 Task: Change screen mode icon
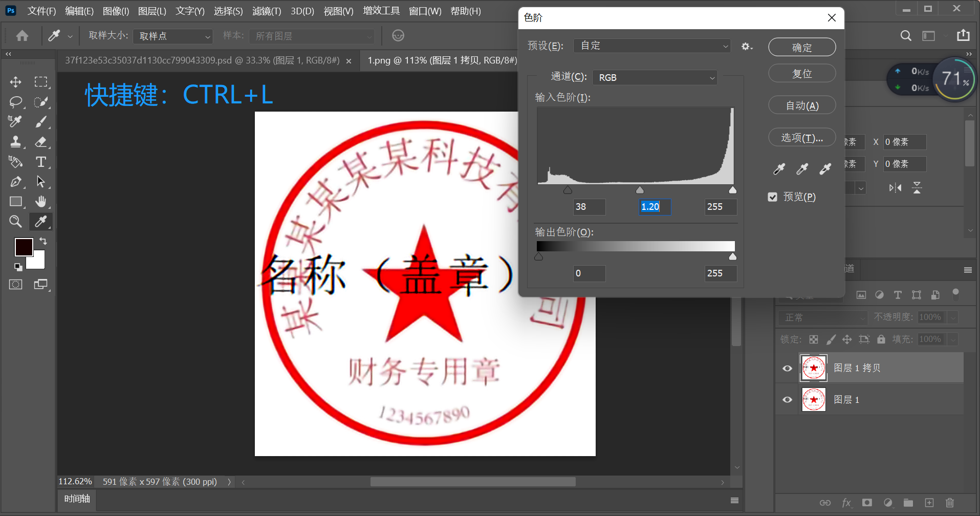(41, 285)
